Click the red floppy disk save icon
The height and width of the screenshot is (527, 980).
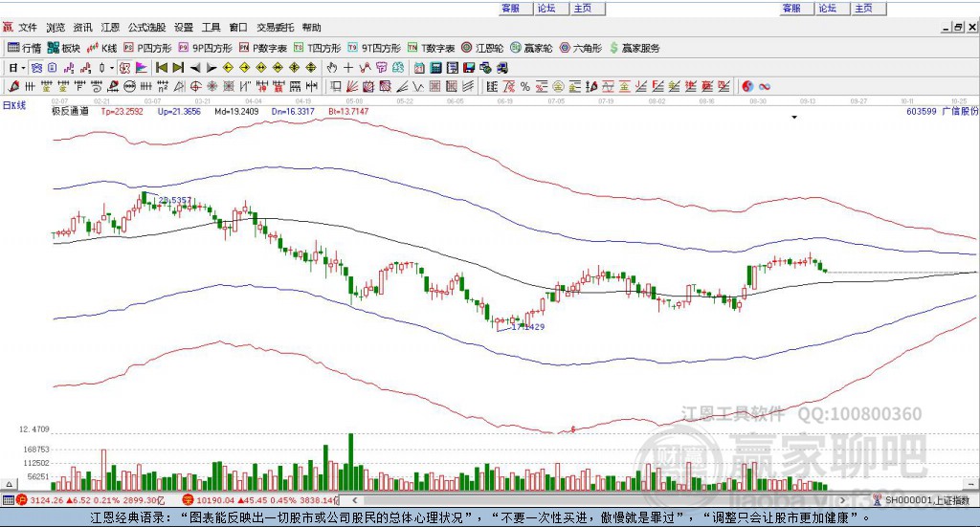pos(469,68)
